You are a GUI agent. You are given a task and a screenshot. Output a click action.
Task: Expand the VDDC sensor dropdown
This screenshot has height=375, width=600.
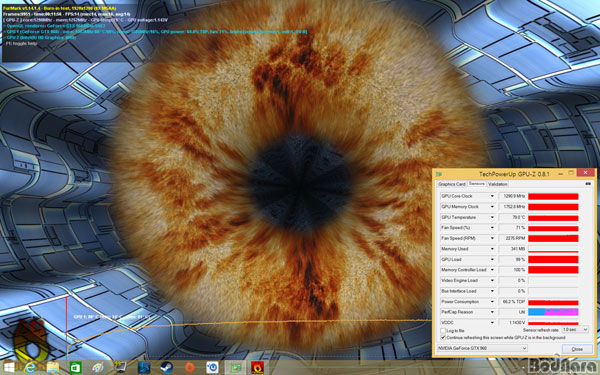tap(492, 323)
